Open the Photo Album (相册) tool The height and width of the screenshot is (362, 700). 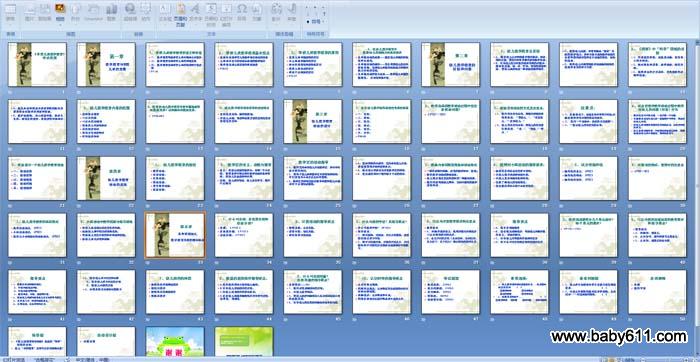coord(60,12)
